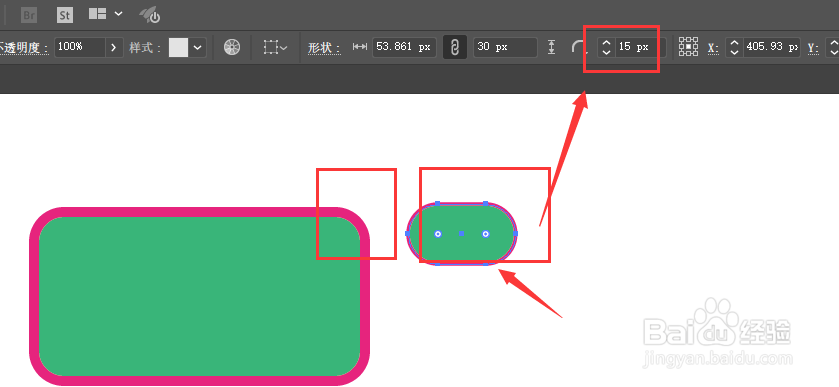Select the large green rounded rectangle

click(x=199, y=296)
